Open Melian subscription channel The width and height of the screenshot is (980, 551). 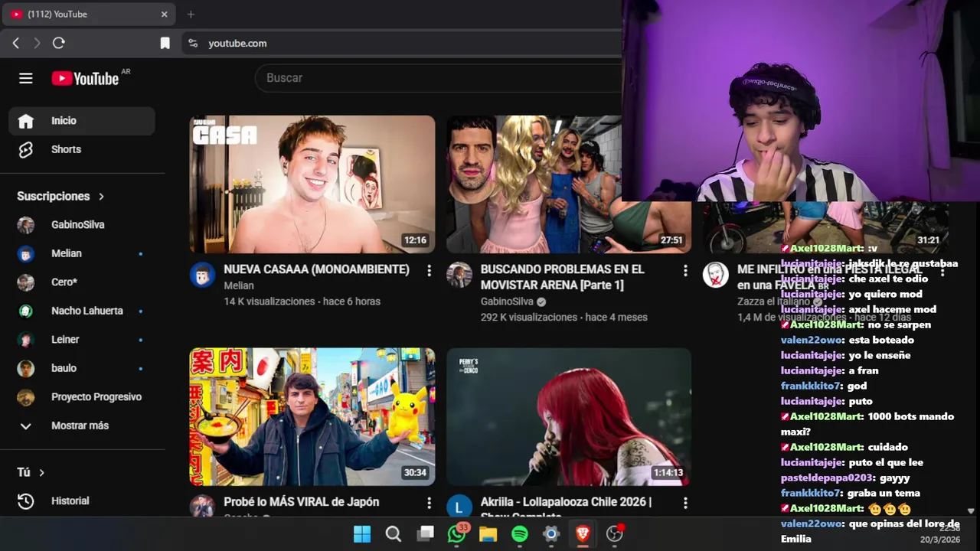point(82,253)
